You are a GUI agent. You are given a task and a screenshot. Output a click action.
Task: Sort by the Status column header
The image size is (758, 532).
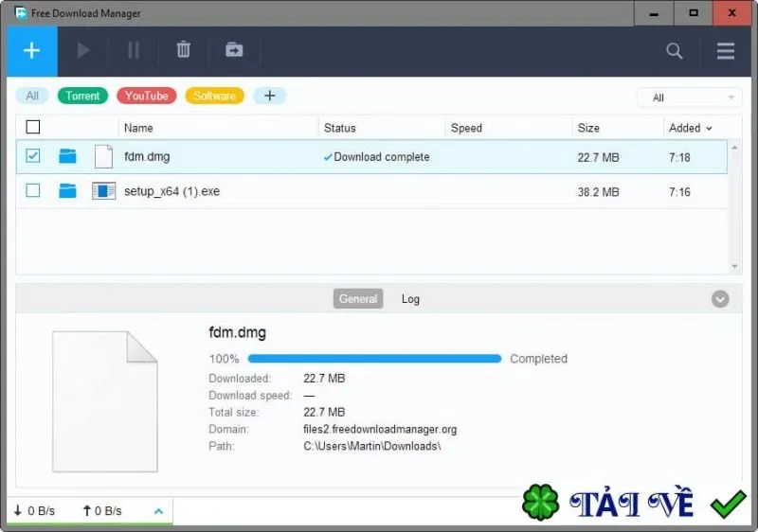340,128
